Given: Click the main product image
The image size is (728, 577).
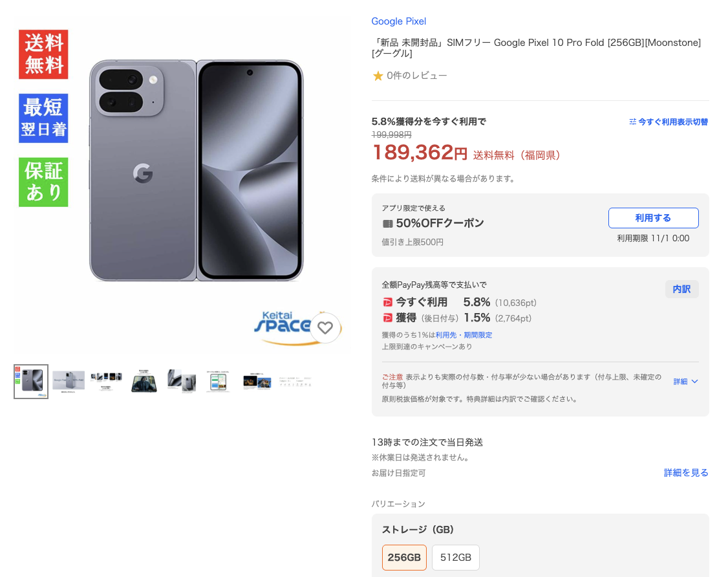Looking at the screenshot, I should [196, 171].
